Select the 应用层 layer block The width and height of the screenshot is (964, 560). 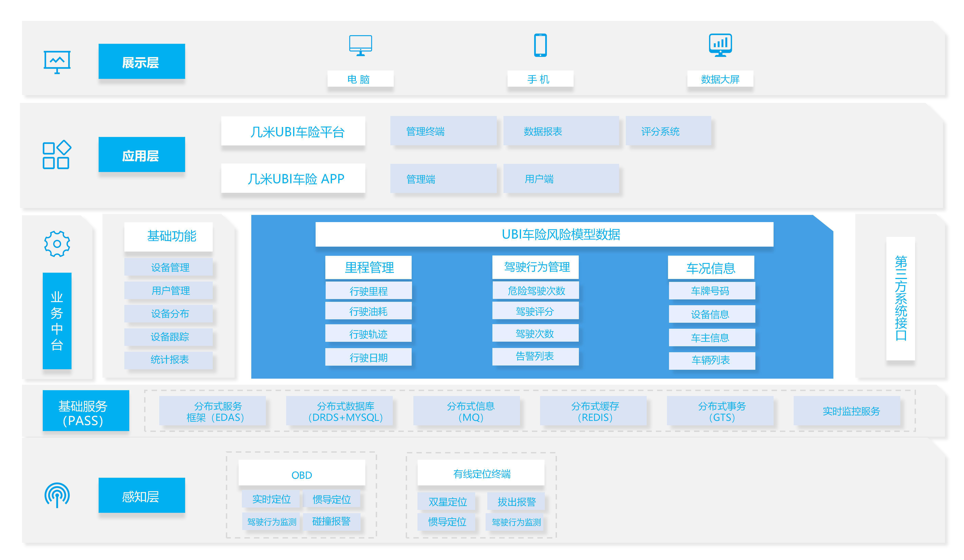coord(142,154)
